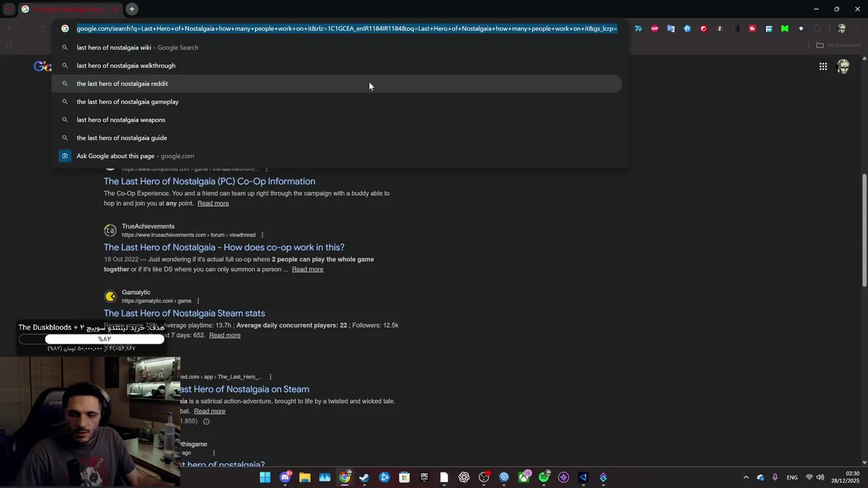The width and height of the screenshot is (868, 488).
Task: Choose suggestion 'the last hero of nostalgaia reddit'
Action: (337, 83)
